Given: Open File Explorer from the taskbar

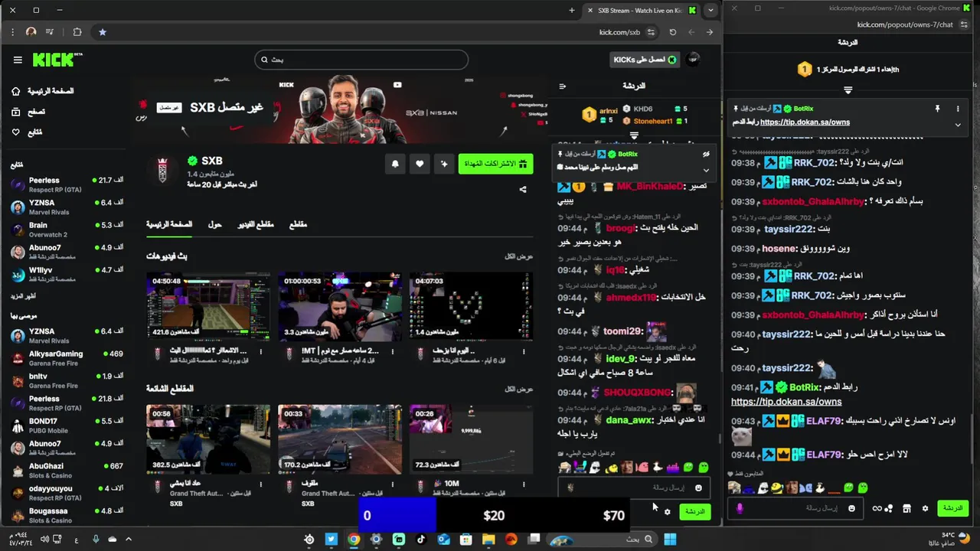Looking at the screenshot, I should click(488, 540).
